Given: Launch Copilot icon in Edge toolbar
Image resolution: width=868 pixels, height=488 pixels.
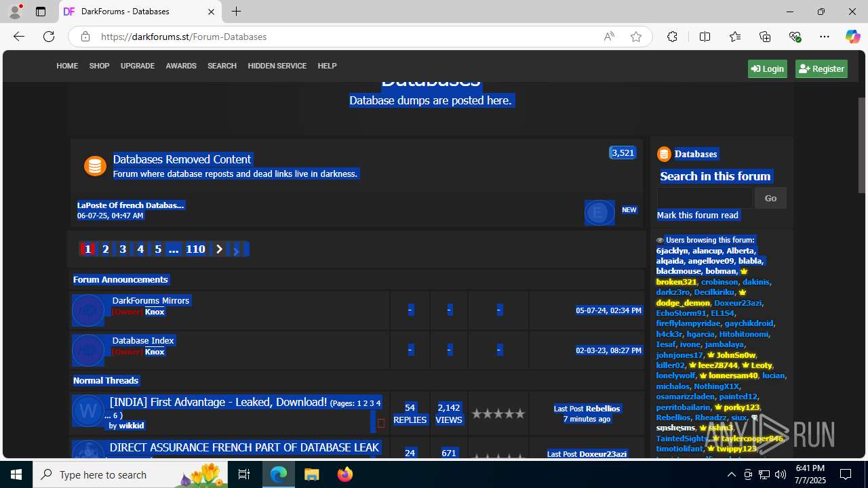Looking at the screenshot, I should [x=852, y=37].
